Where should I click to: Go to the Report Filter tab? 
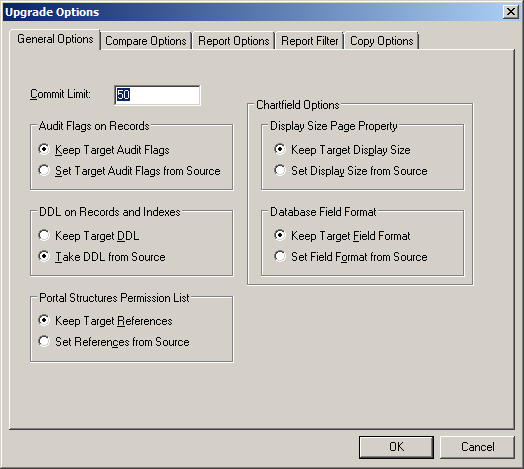pos(309,41)
